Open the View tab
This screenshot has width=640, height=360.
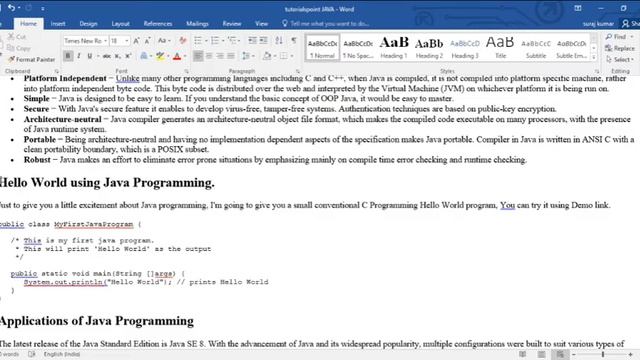click(261, 24)
